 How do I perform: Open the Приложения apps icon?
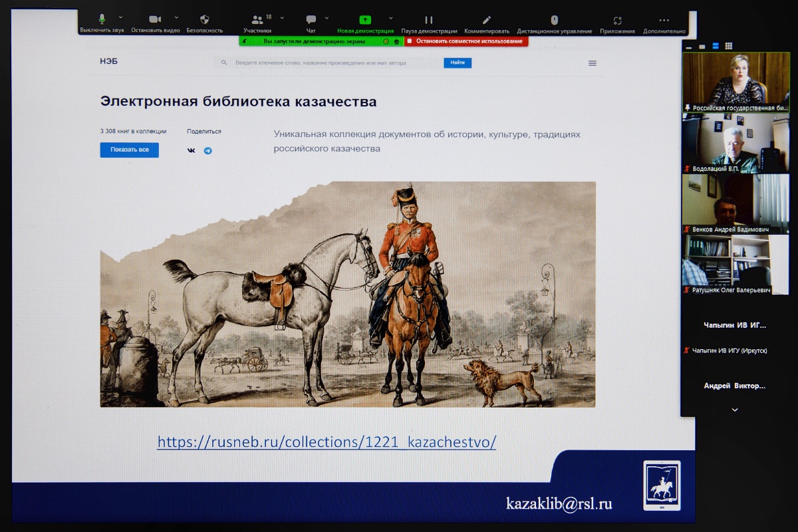[617, 20]
